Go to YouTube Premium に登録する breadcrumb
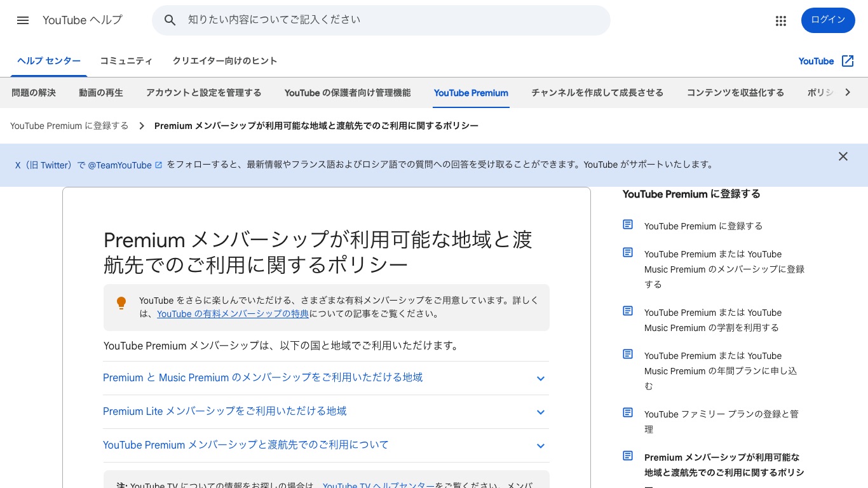The width and height of the screenshot is (868, 488). click(x=69, y=126)
